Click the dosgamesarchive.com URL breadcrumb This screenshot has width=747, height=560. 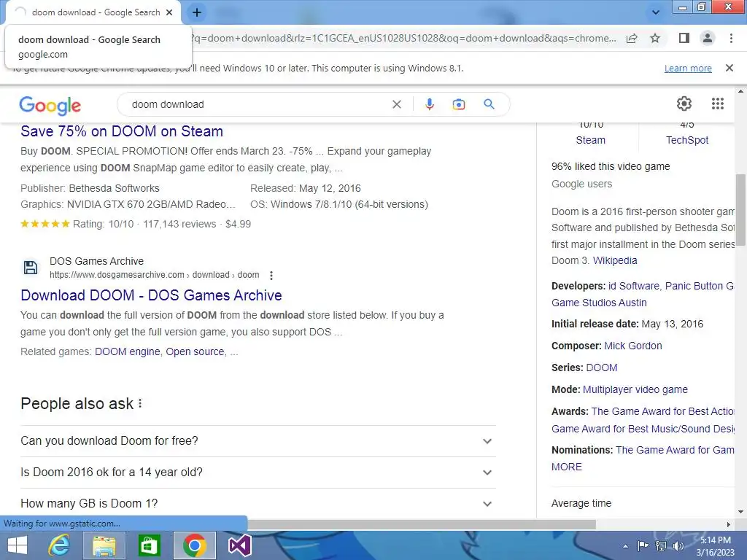[155, 275]
